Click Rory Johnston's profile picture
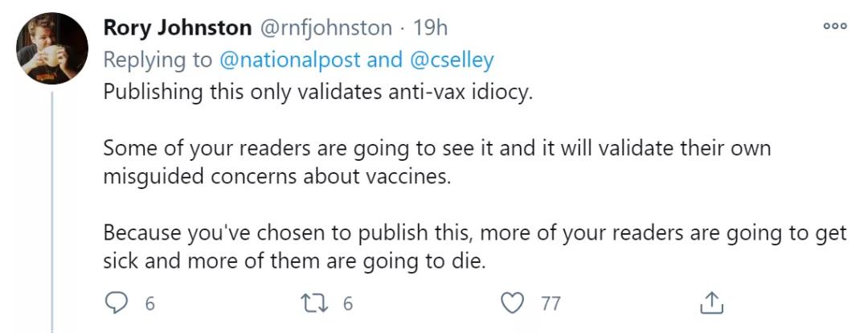Viewport: 868px width, 333px height. (53, 49)
